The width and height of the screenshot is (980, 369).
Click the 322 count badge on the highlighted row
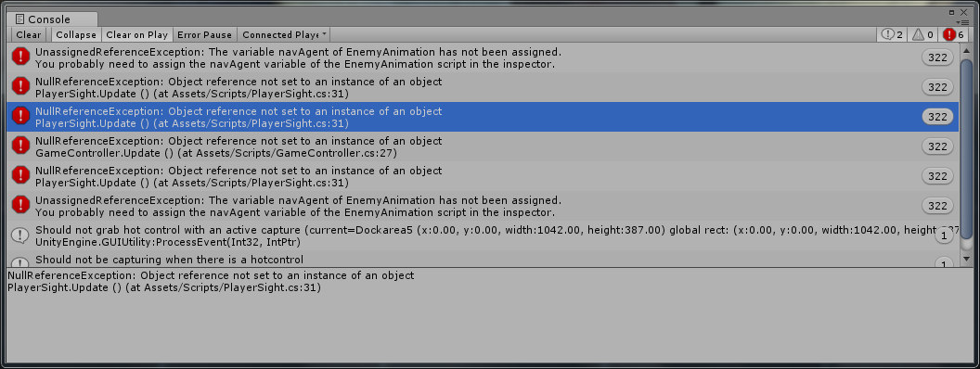[937, 117]
